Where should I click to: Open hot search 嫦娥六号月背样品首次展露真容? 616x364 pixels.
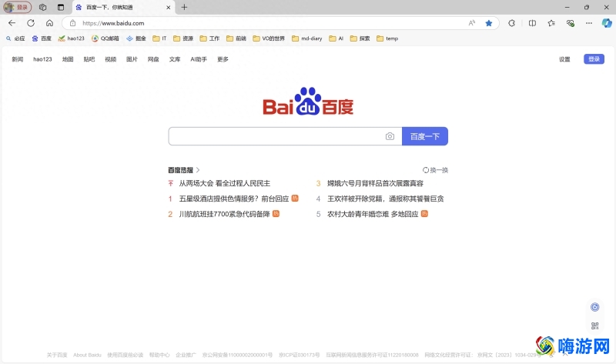coord(375,183)
